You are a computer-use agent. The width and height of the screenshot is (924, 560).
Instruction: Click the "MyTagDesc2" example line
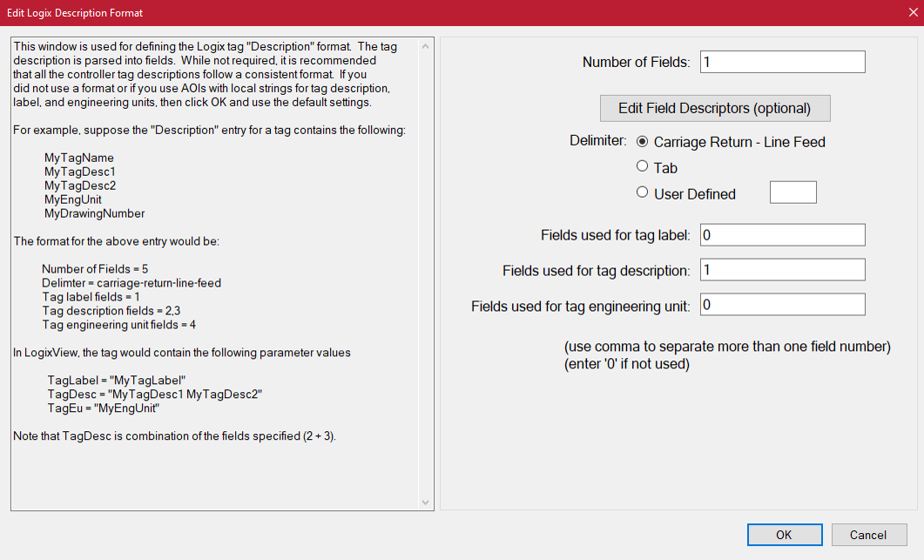[80, 186]
